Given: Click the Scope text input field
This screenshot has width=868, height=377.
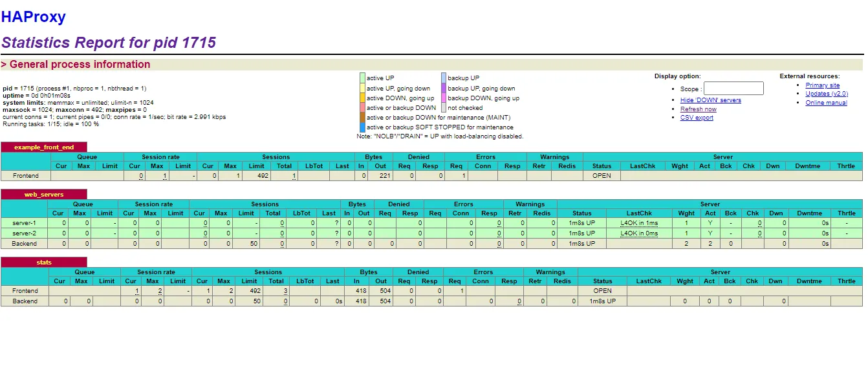Looking at the screenshot, I should tap(733, 89).
